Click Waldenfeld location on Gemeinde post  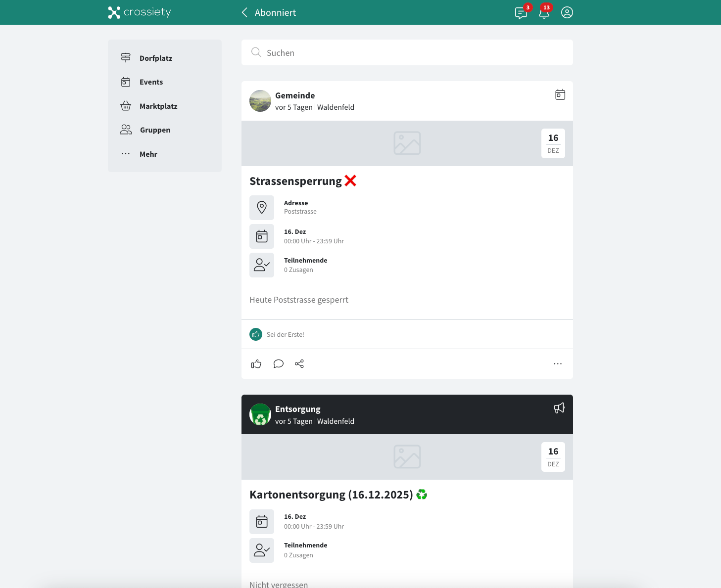(x=336, y=107)
